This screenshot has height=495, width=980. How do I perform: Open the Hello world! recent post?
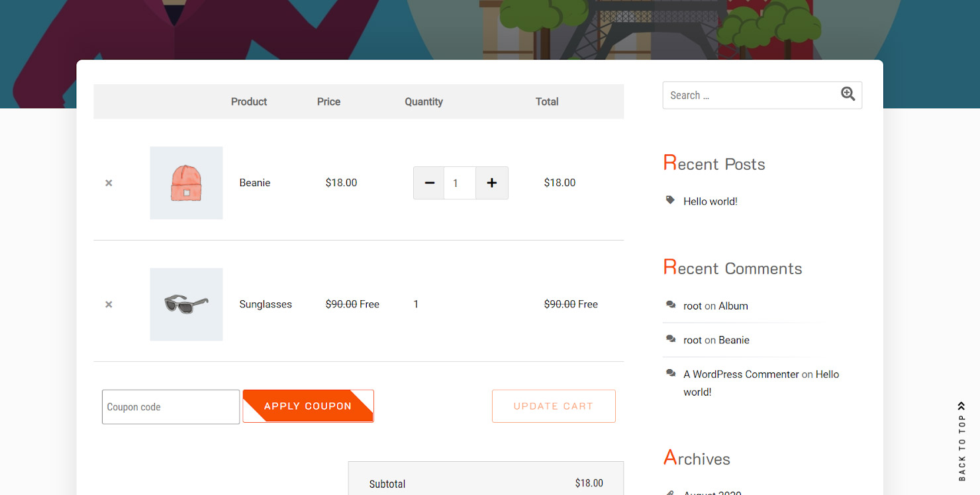coord(710,201)
